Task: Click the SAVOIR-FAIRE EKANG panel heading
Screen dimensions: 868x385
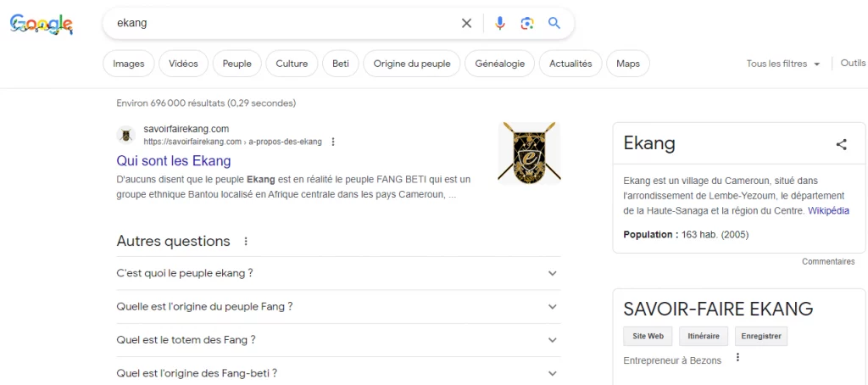Action: pyautogui.click(x=718, y=309)
